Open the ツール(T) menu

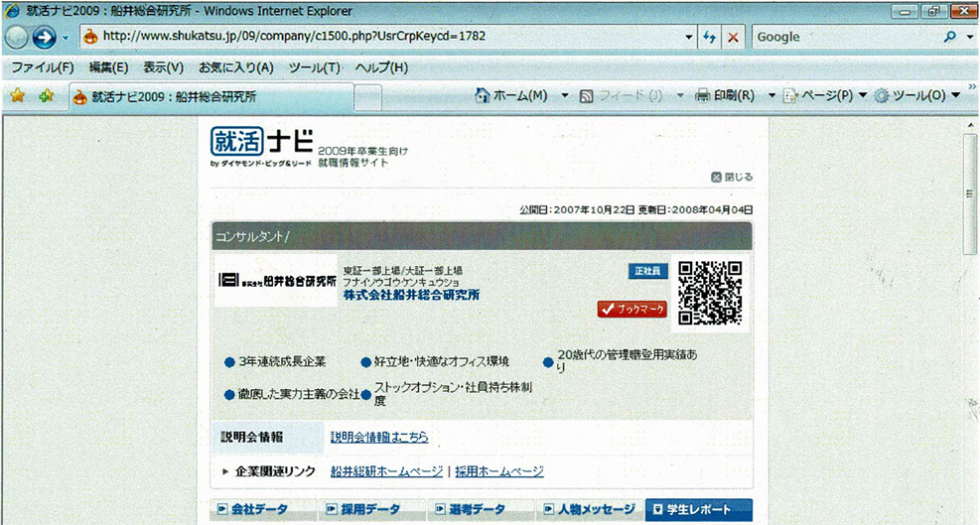[x=315, y=67]
